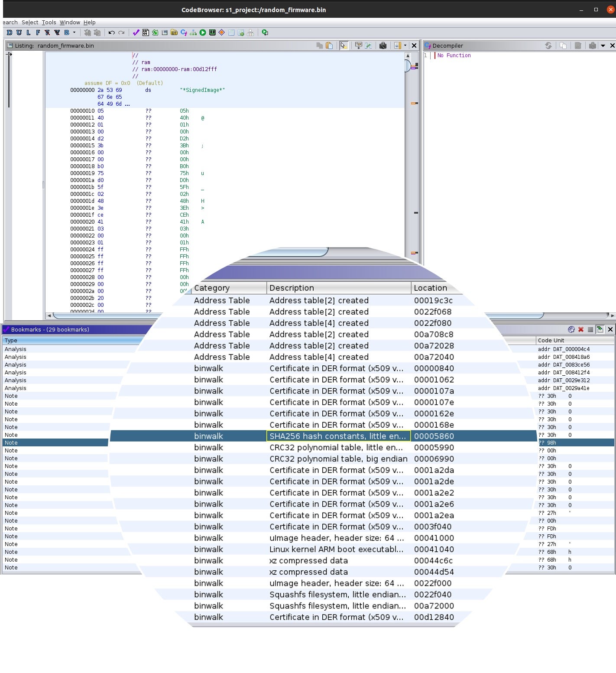Image resolution: width=616 pixels, height=673 pixels.
Task: Click the Code Unit column header
Action: (551, 340)
